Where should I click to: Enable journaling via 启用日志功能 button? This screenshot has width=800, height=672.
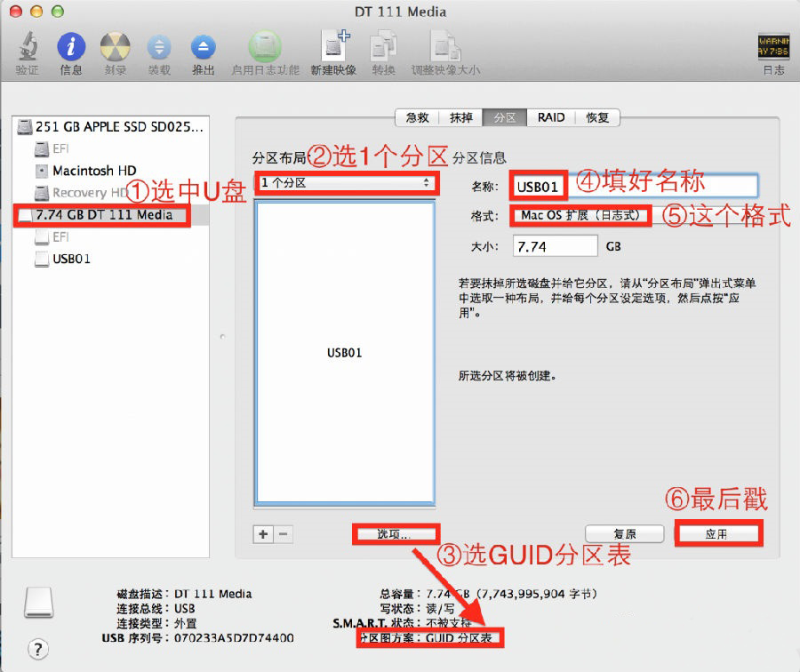[x=265, y=49]
